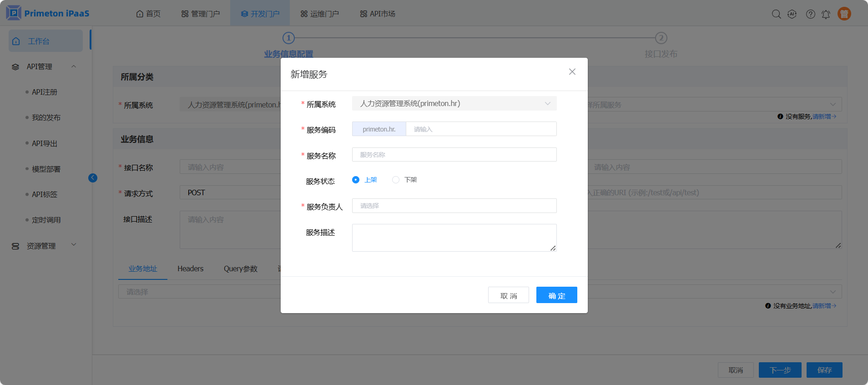
Task: Open the API市场 top menu
Action: click(x=378, y=14)
